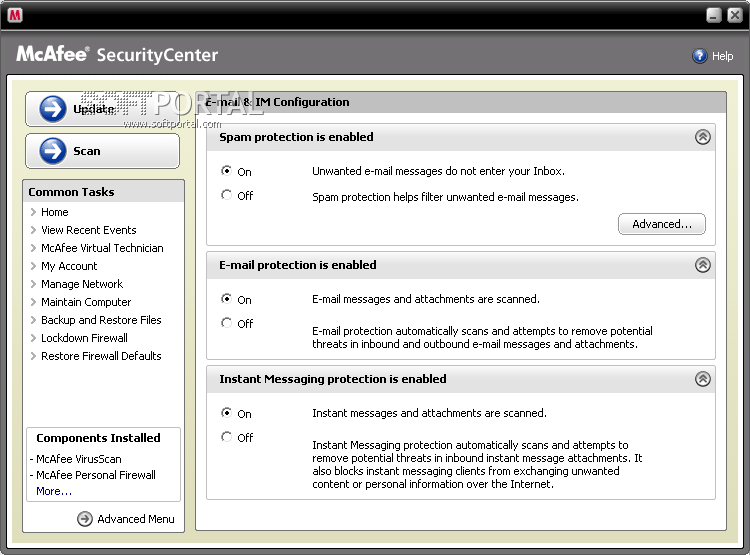The width and height of the screenshot is (750, 555).
Task: Click the Update arrow icon
Action: coord(53,109)
